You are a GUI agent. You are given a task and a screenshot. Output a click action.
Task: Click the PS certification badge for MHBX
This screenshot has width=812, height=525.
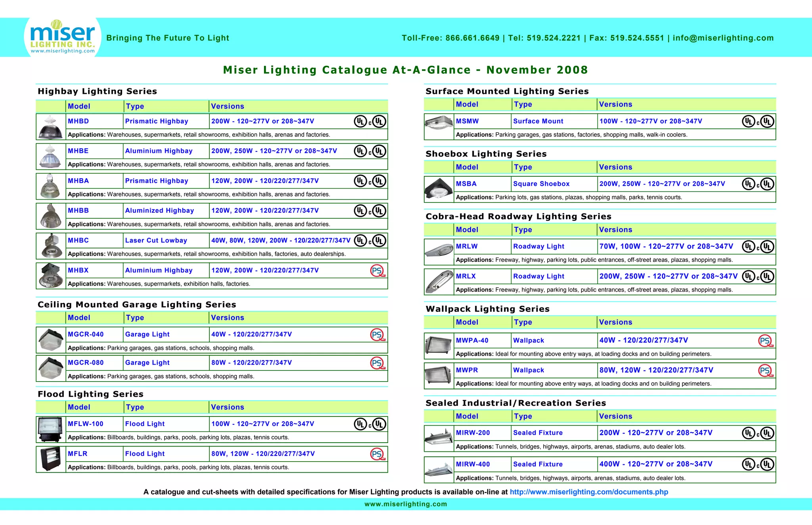pos(377,271)
